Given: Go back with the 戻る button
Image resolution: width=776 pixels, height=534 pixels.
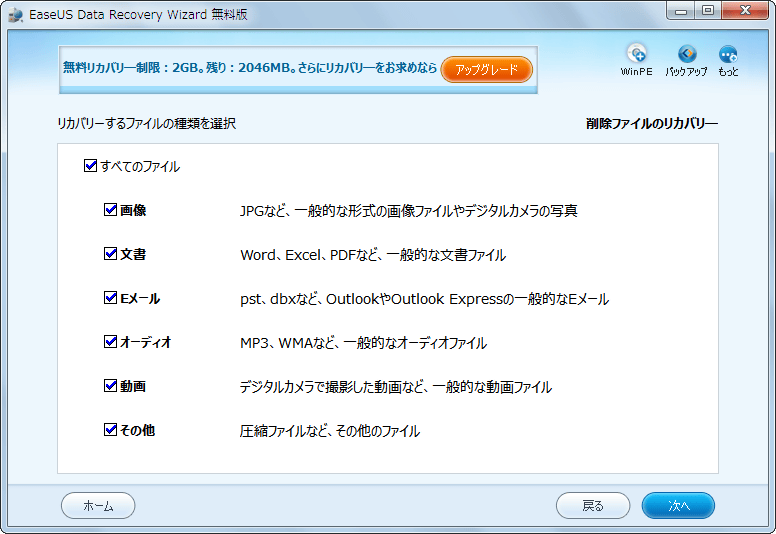Looking at the screenshot, I should [593, 505].
